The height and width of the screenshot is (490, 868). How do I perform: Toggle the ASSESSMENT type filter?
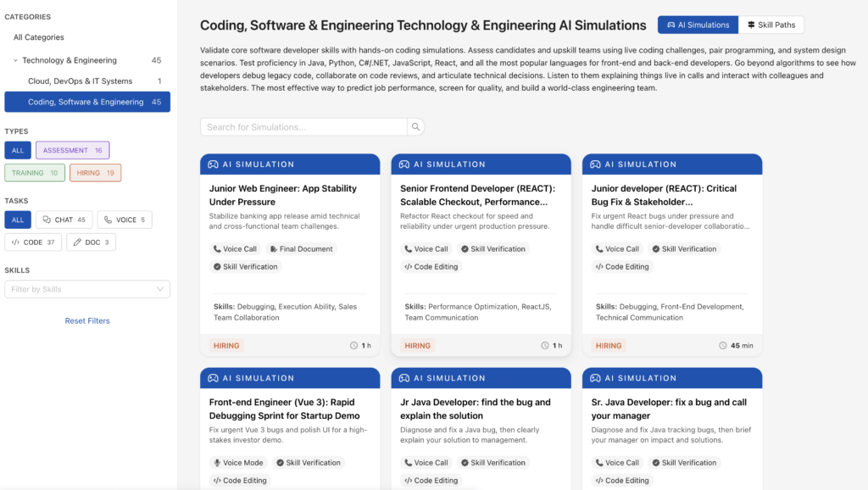click(72, 150)
